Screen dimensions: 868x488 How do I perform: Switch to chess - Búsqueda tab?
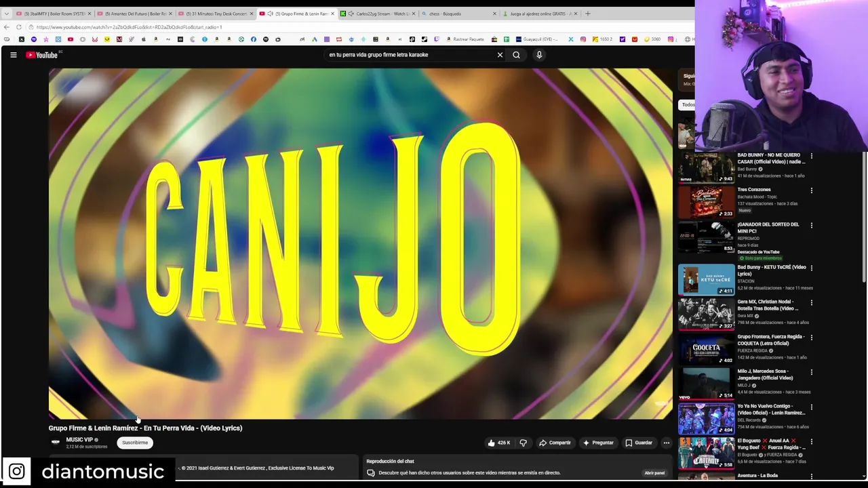tap(458, 14)
